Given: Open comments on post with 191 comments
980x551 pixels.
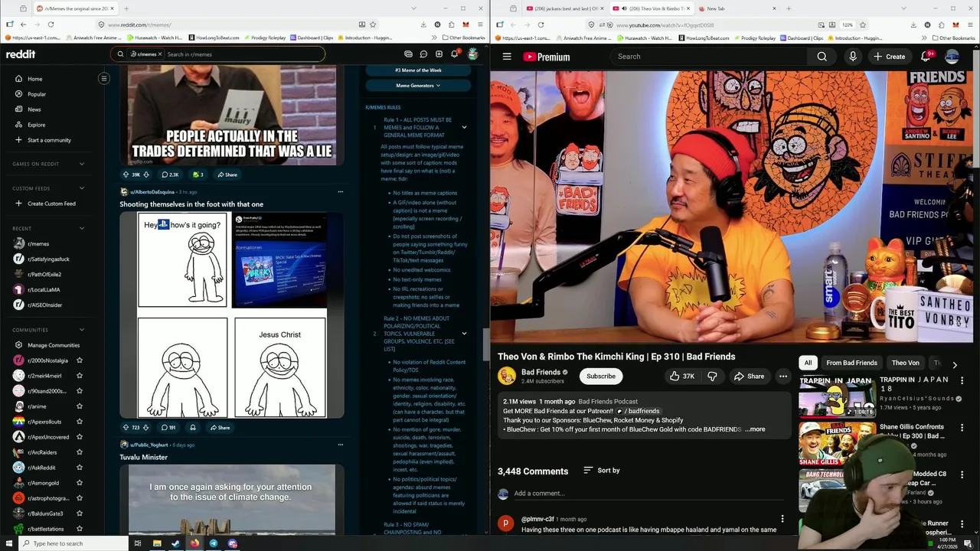Looking at the screenshot, I should pyautogui.click(x=168, y=428).
